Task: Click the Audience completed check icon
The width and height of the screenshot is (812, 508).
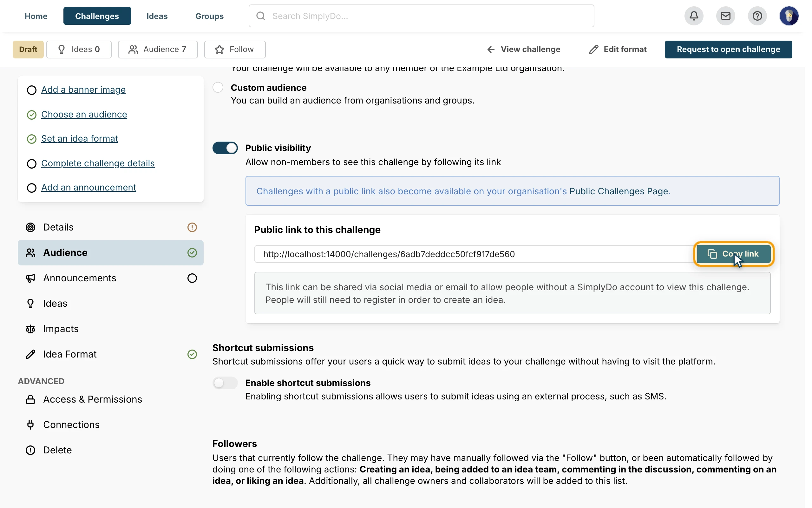Action: pos(192,253)
